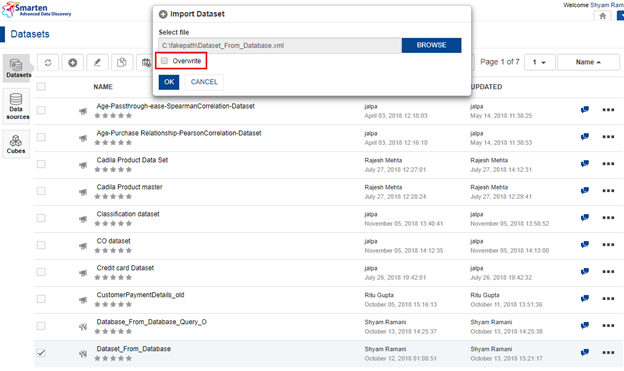Open more options for CO dataset row

(x=608, y=245)
